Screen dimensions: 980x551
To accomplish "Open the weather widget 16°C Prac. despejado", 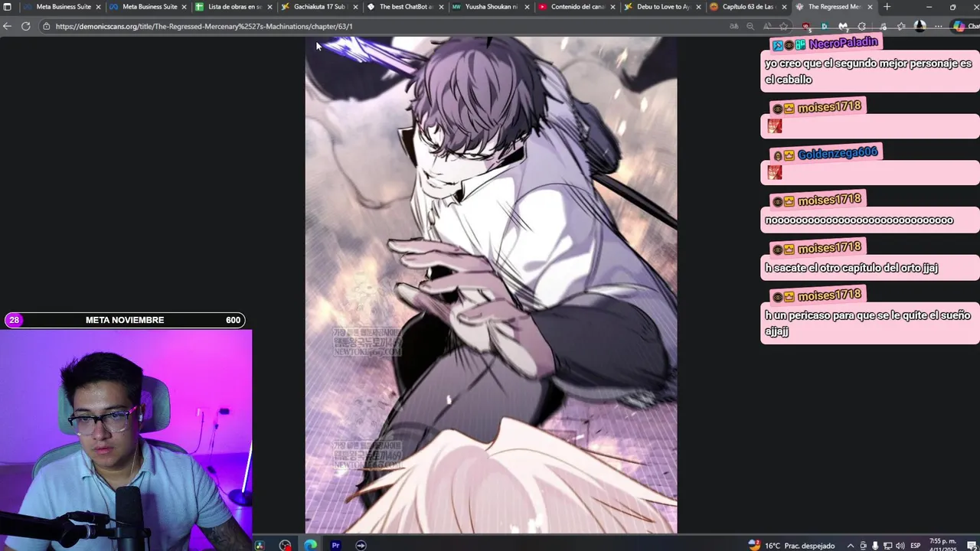I will click(x=792, y=546).
